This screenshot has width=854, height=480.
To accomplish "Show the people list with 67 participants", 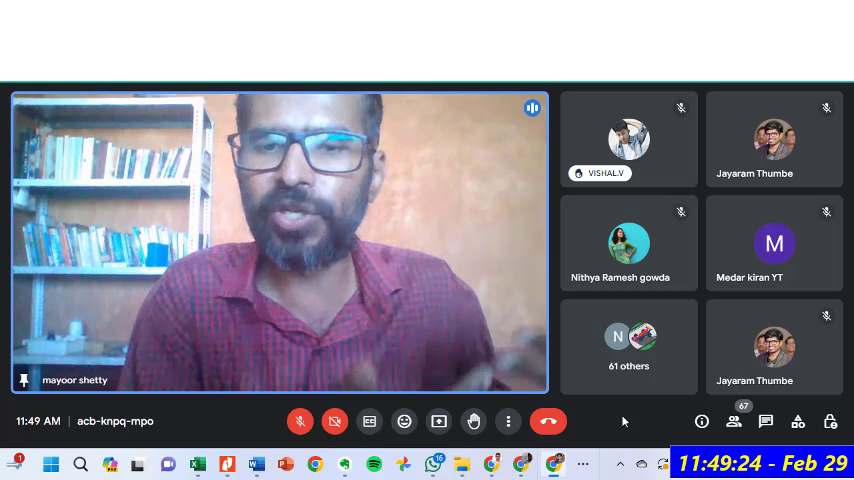I will point(734,422).
